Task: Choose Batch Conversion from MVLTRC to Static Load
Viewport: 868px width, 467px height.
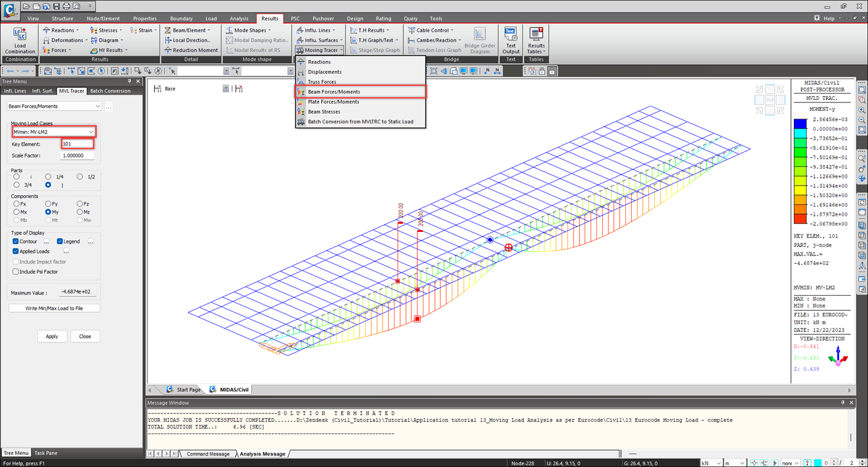Action: (360, 122)
